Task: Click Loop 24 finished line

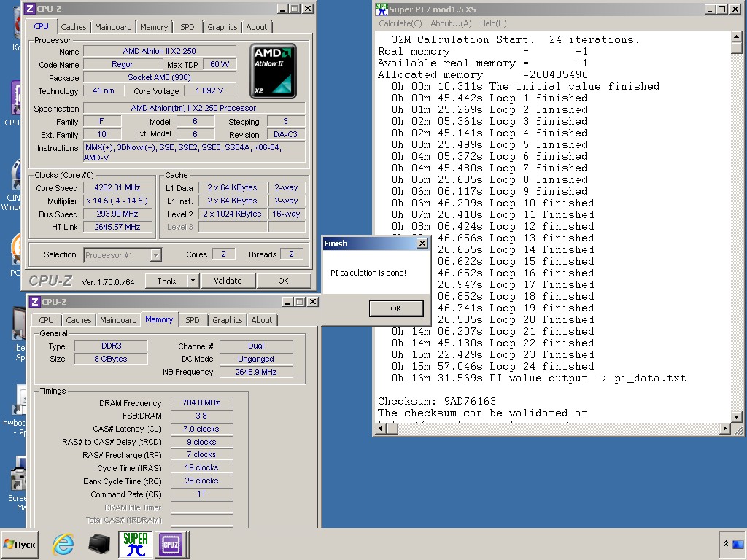Action: point(492,367)
